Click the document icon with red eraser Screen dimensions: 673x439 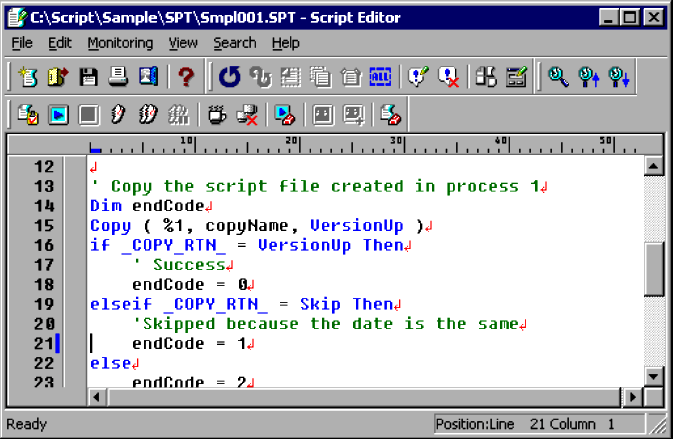391,115
